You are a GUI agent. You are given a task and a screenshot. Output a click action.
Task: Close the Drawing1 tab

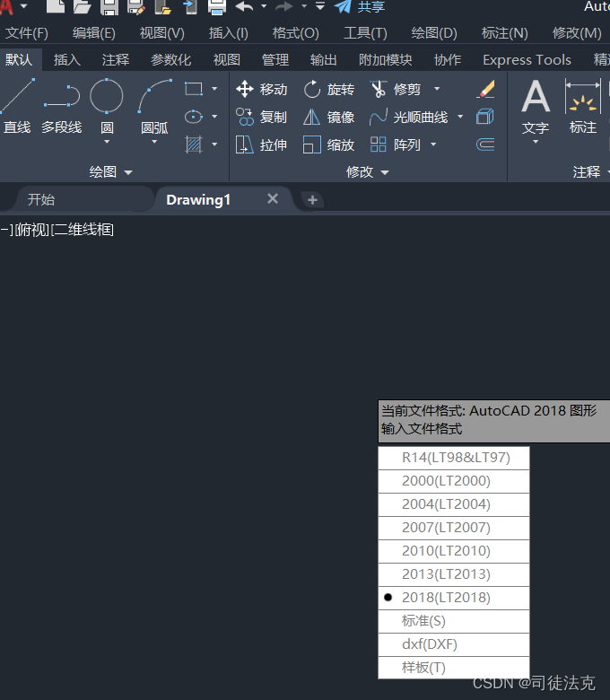click(273, 198)
